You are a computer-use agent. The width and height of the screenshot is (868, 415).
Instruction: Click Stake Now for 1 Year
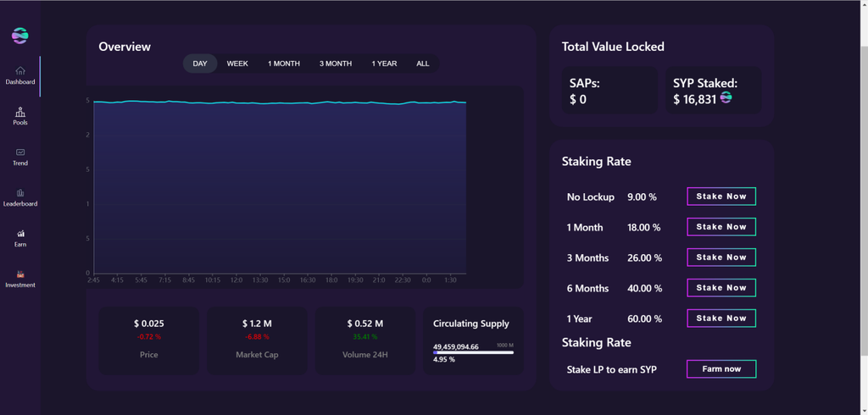721,318
